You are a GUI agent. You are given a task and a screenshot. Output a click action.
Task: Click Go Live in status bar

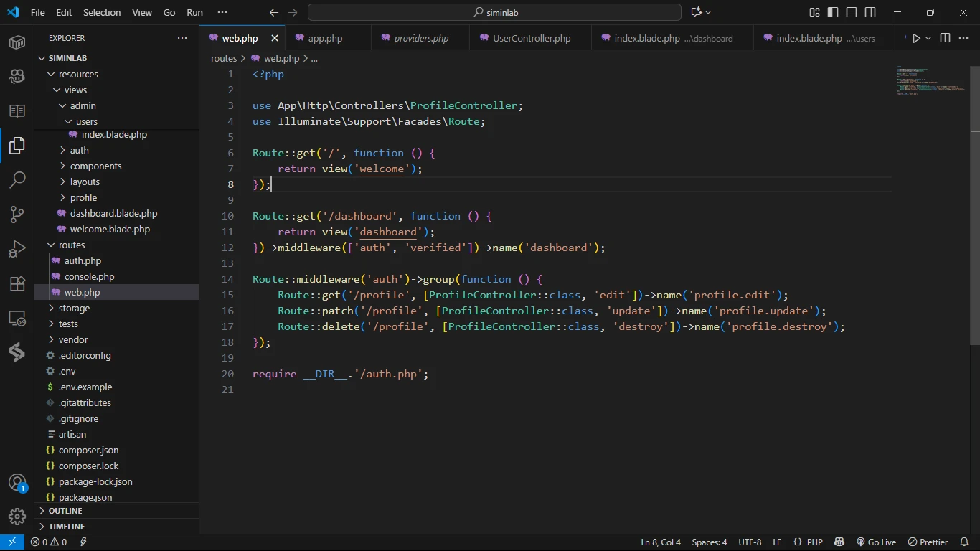876,542
